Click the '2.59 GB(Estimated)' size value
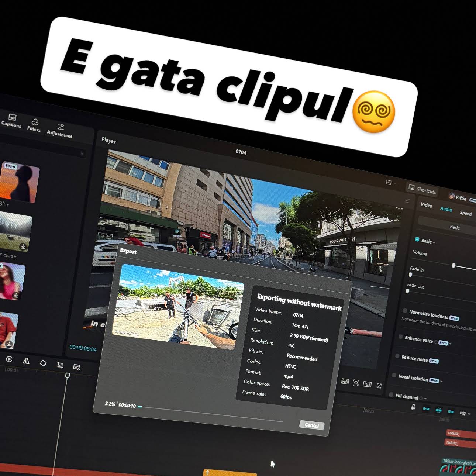Viewport: 476px width, 476px height. click(x=309, y=338)
